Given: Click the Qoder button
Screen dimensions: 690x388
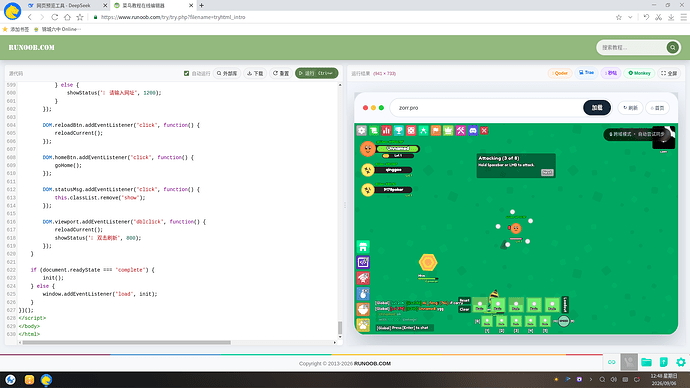Looking at the screenshot, I should 560,73.
